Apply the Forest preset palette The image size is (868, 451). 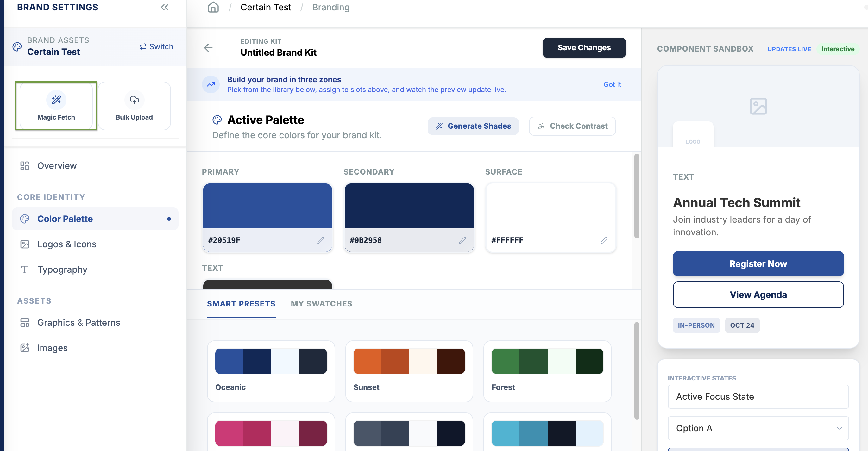tap(547, 371)
